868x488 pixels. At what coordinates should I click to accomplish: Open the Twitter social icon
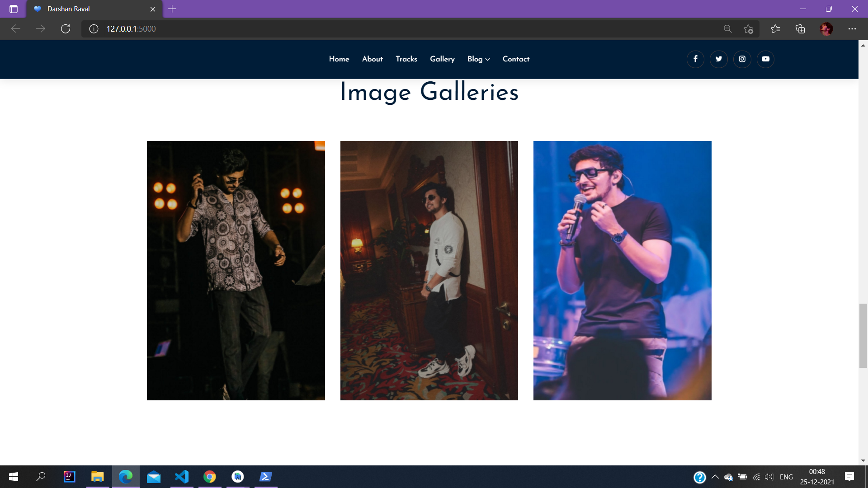[x=719, y=59]
